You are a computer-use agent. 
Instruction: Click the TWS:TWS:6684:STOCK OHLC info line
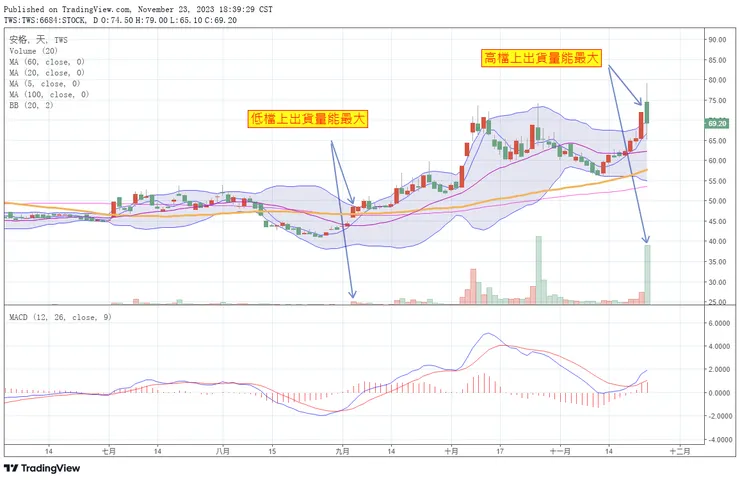[120, 20]
